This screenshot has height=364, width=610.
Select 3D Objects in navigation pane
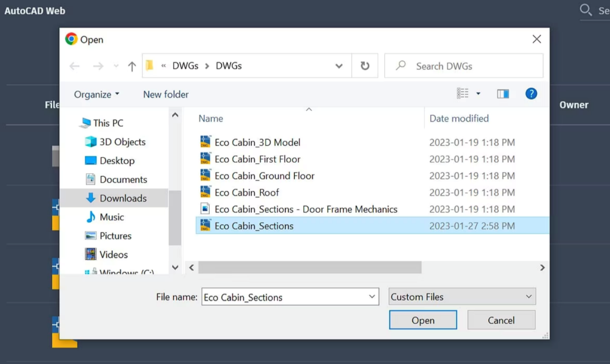click(x=122, y=142)
